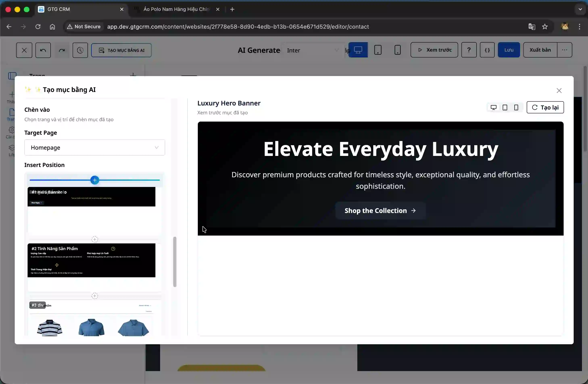Open the browser tab search chevron
The width and height of the screenshot is (588, 384).
point(580,9)
